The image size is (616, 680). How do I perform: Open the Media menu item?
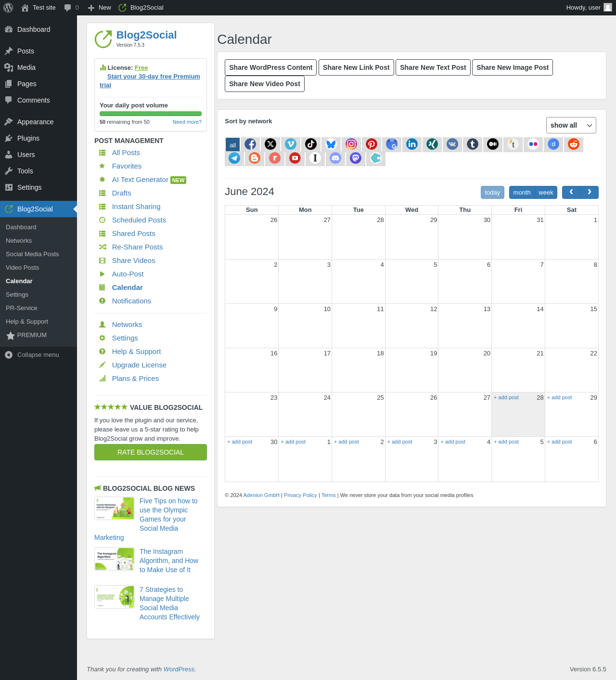38,67
